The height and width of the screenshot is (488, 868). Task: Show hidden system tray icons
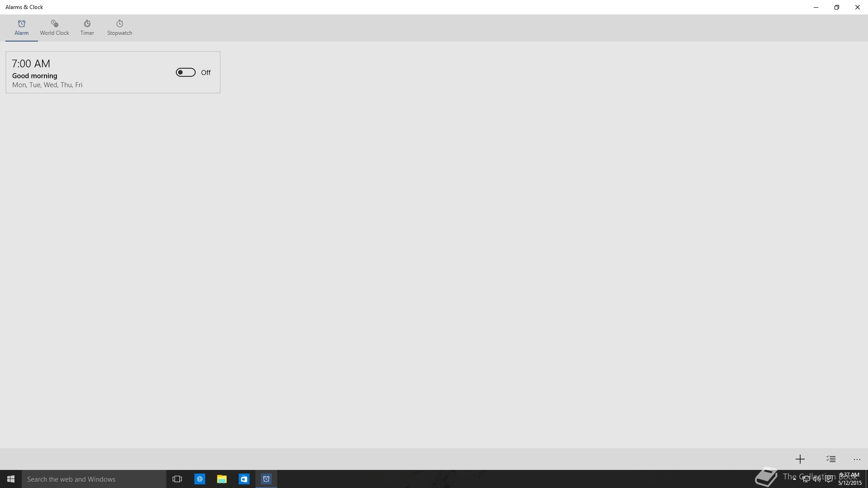click(x=794, y=479)
